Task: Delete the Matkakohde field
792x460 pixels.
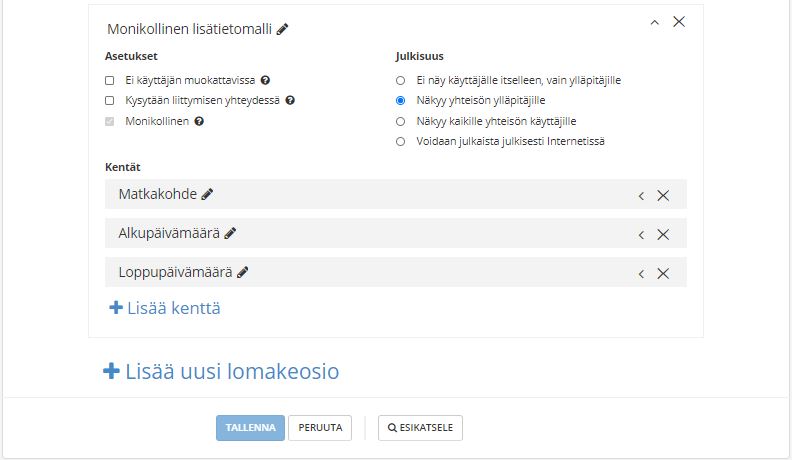Action: 663,195
